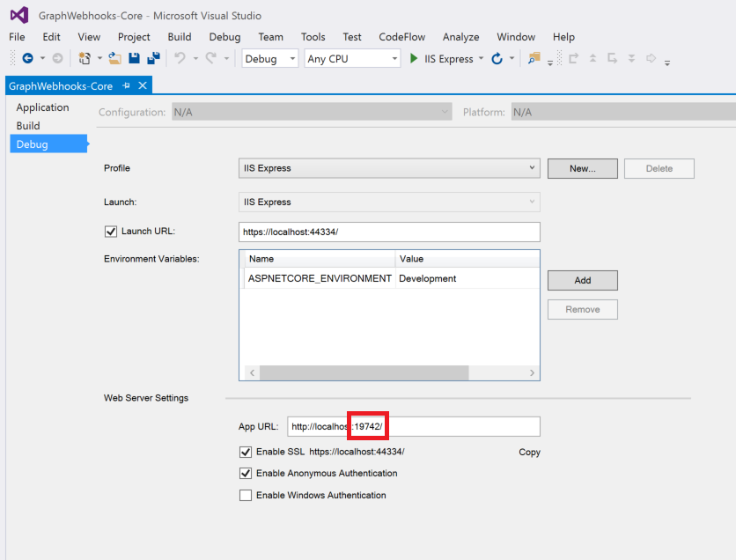Click the New Project toolbar icon
This screenshot has width=736, height=560.
point(85,58)
